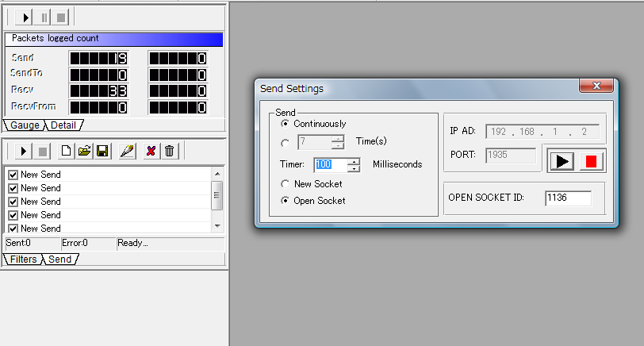Select the Time(s) count radio button
The image size is (644, 346).
pyautogui.click(x=286, y=143)
